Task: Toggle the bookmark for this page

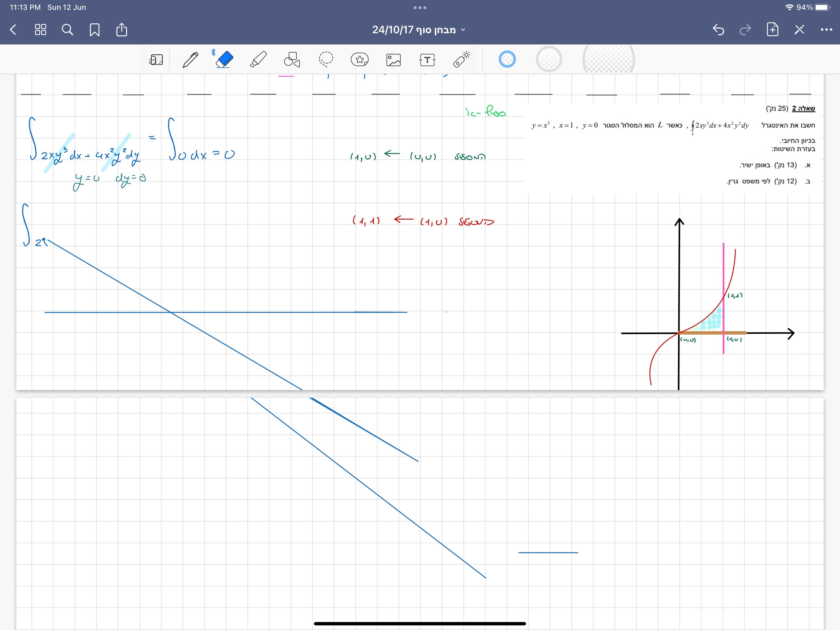Action: (95, 30)
